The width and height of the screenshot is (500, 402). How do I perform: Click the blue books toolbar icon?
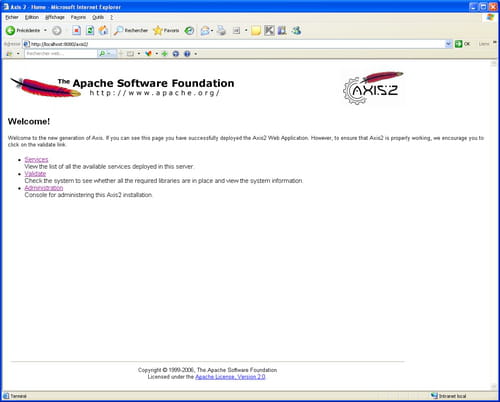(x=282, y=31)
